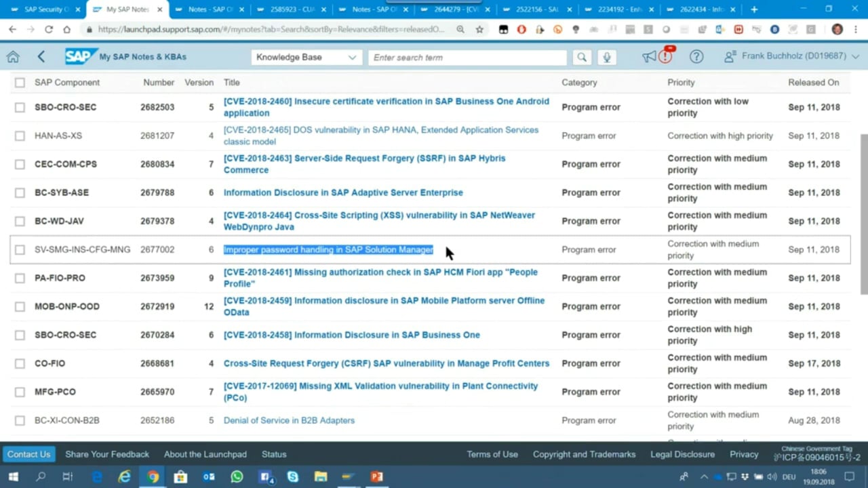
Task: Switch to the 2585923 browser tab
Action: point(292,9)
